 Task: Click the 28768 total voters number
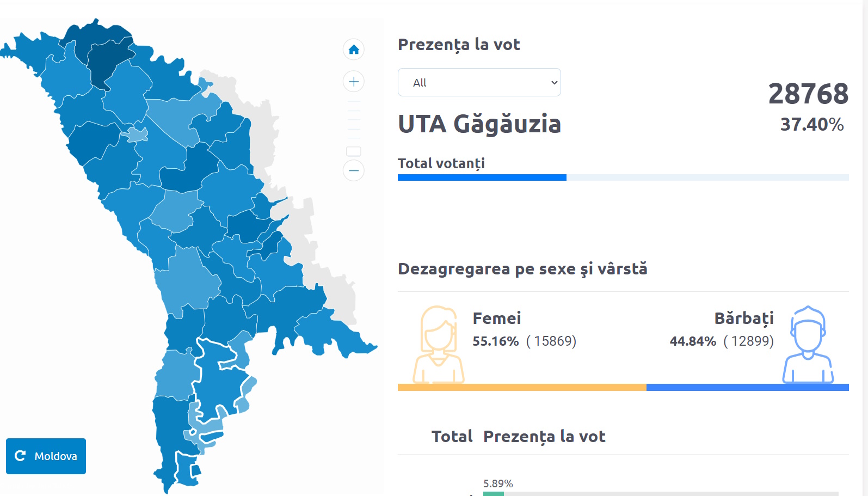808,94
